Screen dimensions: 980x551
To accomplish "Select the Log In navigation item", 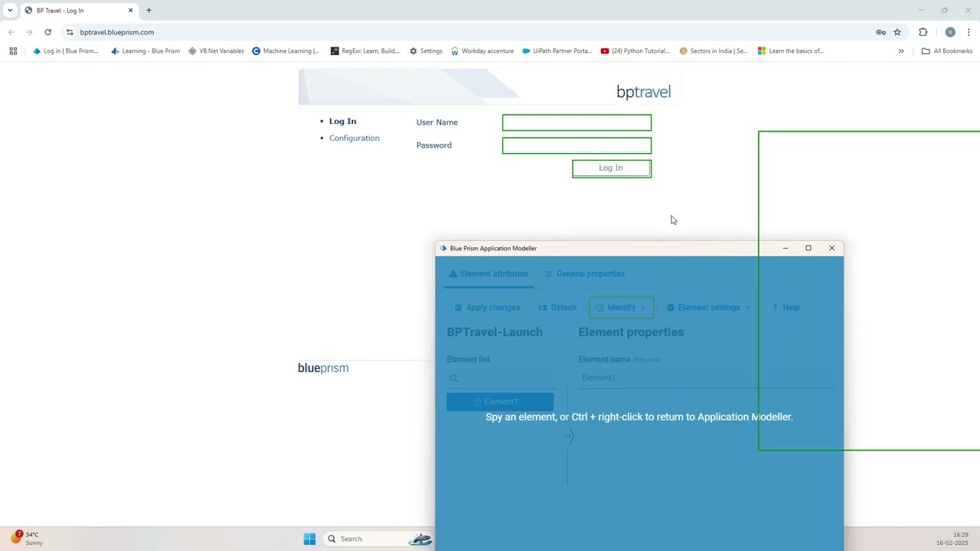I will coord(343,122).
